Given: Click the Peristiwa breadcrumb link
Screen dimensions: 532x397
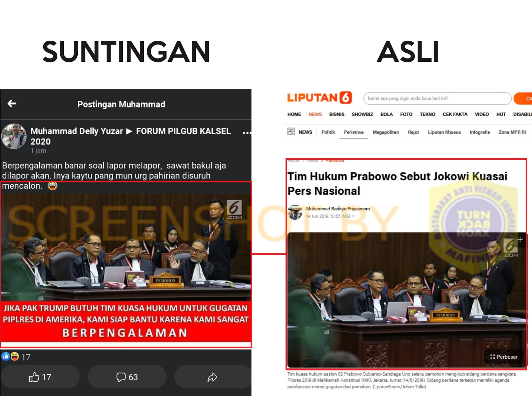Looking at the screenshot, I should click(x=335, y=161).
